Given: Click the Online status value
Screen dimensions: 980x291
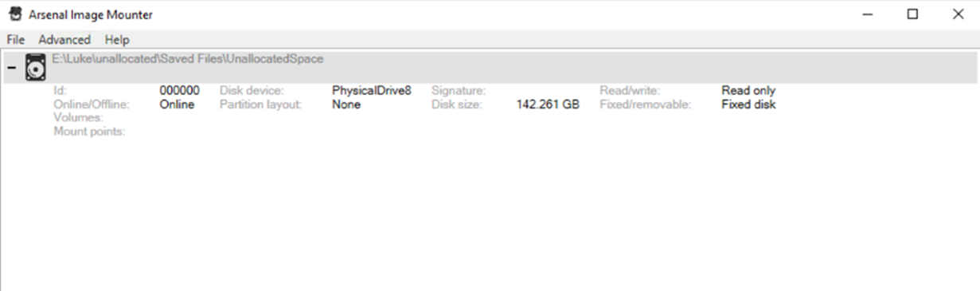Looking at the screenshot, I should click(x=177, y=104).
